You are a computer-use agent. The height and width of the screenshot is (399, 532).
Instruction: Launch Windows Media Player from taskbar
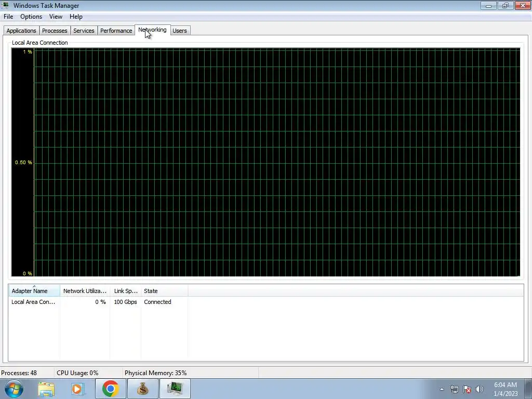click(x=77, y=389)
